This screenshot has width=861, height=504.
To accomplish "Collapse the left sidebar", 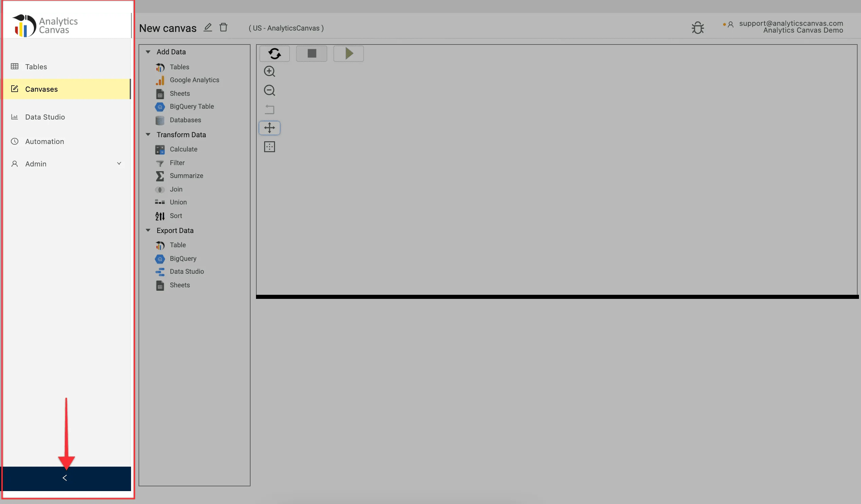I will (x=65, y=479).
